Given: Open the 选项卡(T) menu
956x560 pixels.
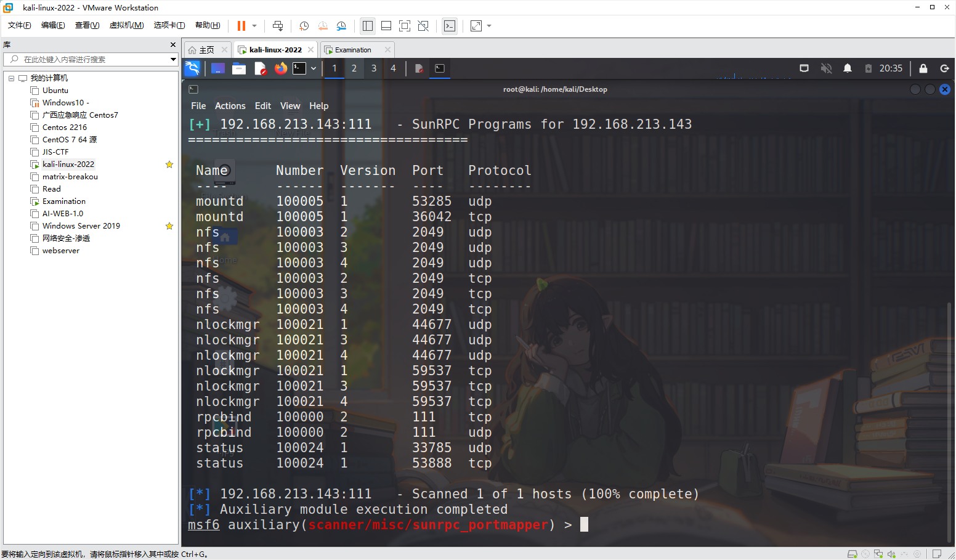Looking at the screenshot, I should (x=169, y=25).
